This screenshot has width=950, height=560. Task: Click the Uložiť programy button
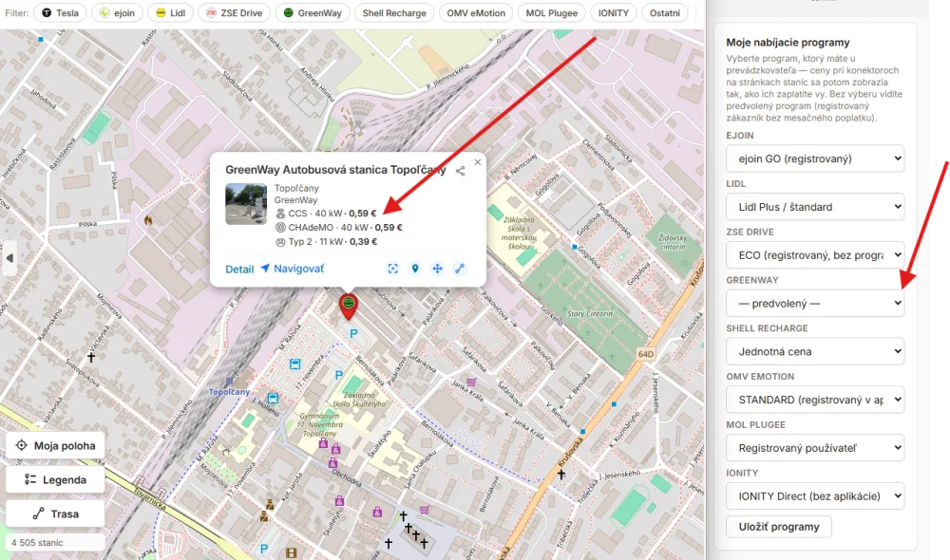pyautogui.click(x=779, y=527)
